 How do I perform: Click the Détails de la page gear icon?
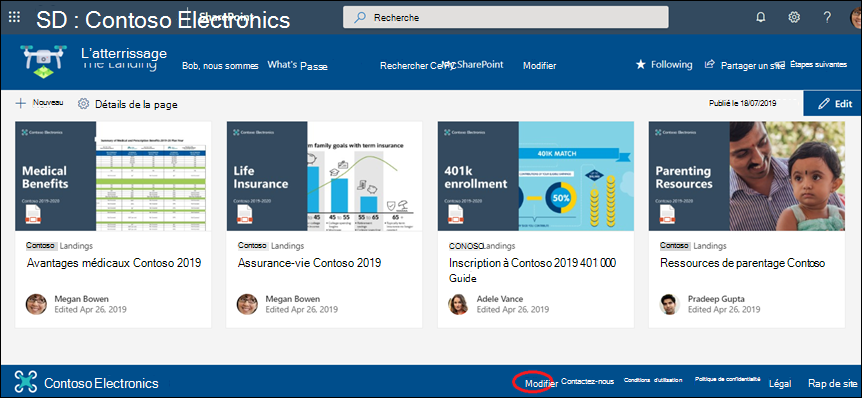[84, 104]
